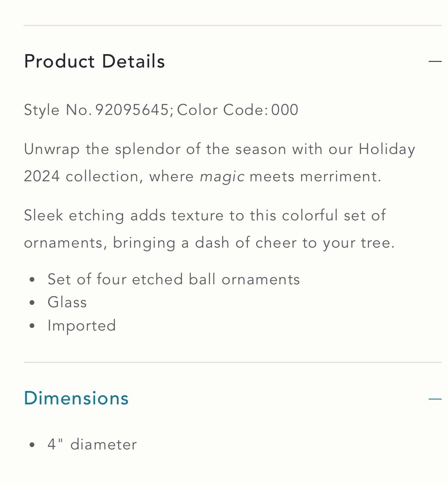Click the "Imported" bullet item

[x=82, y=326]
